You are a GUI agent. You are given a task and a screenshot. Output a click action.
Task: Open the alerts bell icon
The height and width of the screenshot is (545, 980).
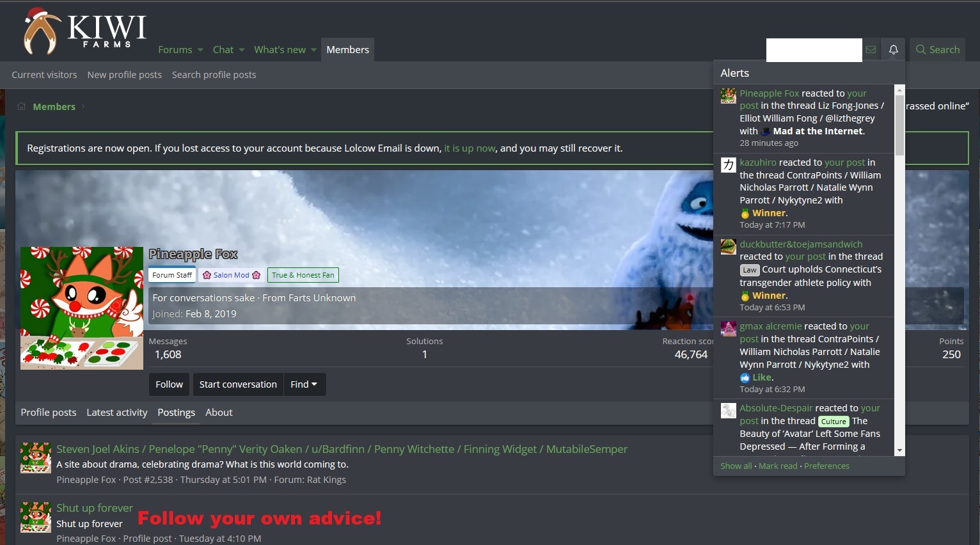893,50
